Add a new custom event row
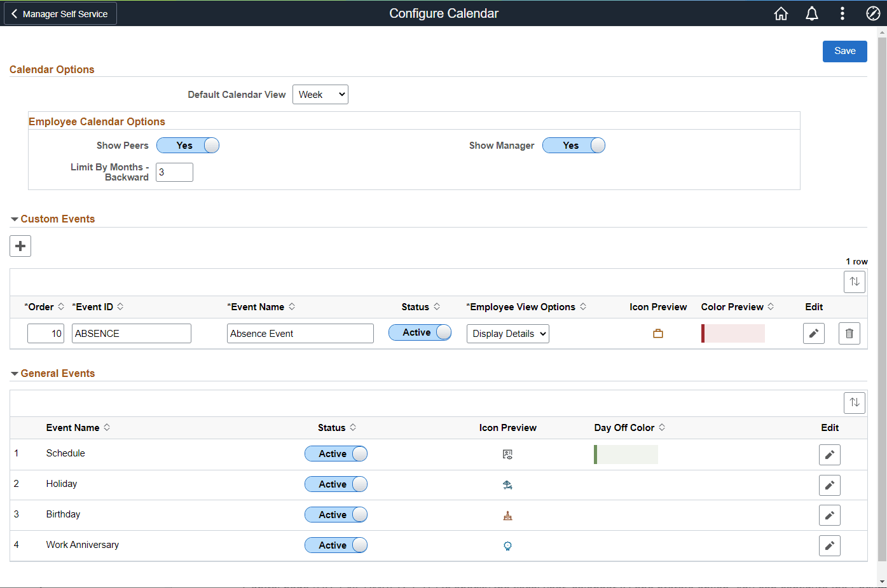 [x=20, y=246]
